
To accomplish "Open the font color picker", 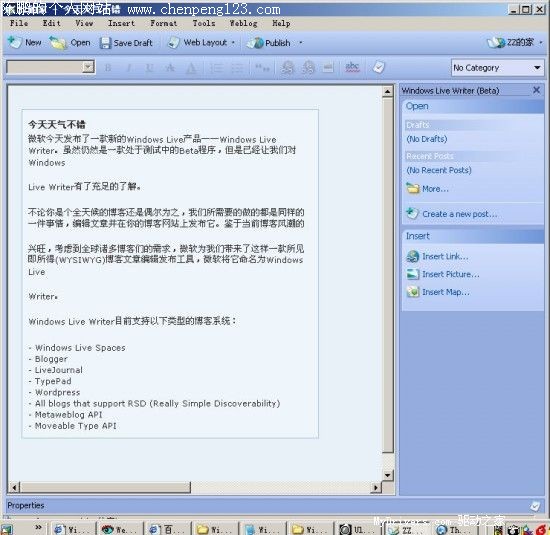I will click(191, 68).
